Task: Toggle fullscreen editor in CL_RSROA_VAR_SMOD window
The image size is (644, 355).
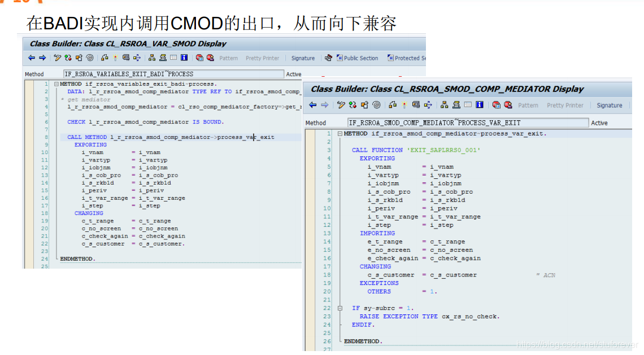Action: click(x=173, y=58)
